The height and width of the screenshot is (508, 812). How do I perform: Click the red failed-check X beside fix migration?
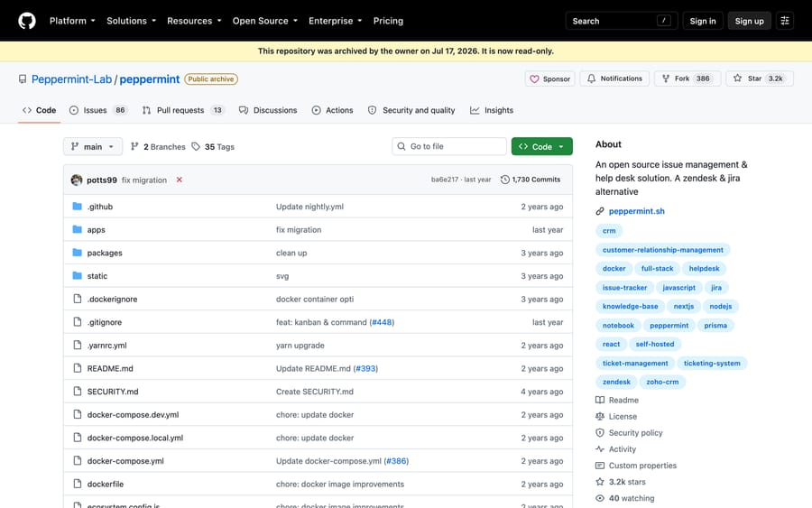(180, 180)
